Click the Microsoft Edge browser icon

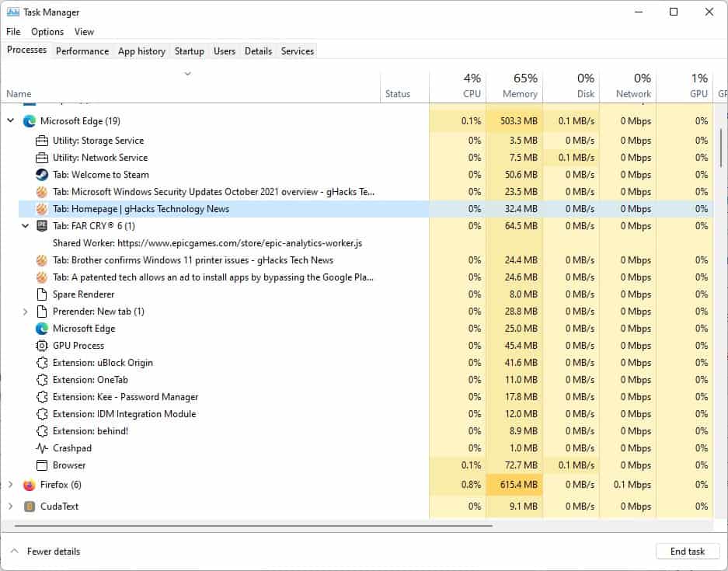pos(29,121)
